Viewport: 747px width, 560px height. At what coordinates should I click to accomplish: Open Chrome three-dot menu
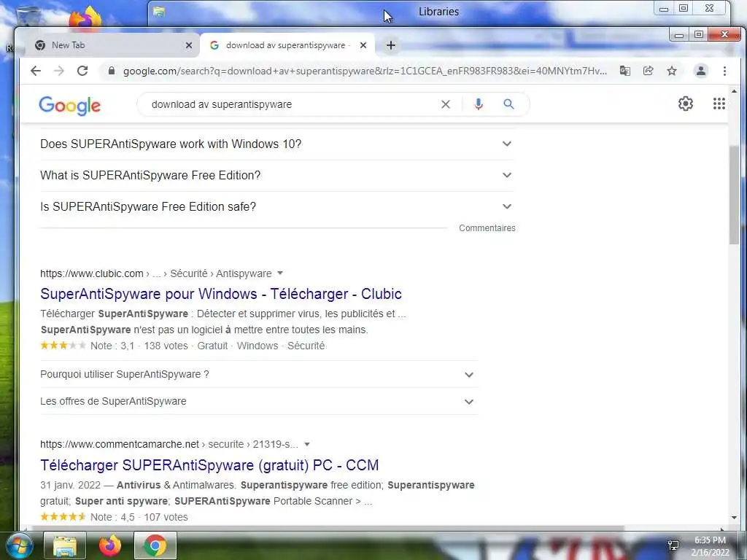tap(724, 71)
